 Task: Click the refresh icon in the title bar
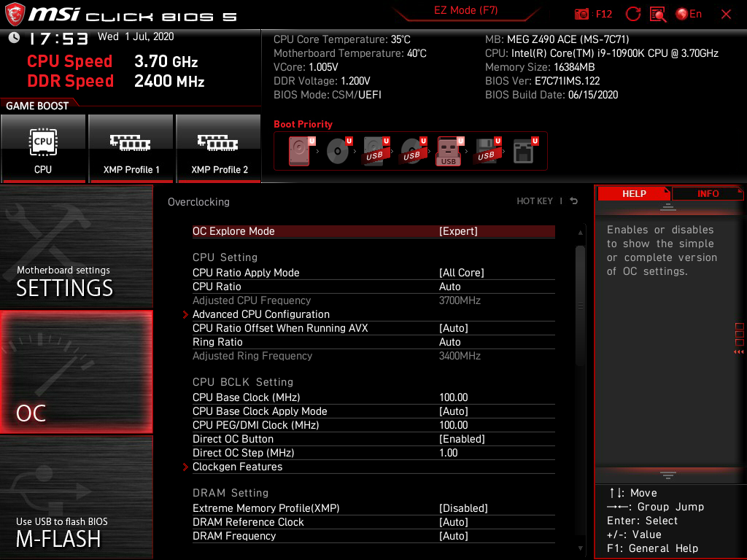tap(632, 13)
